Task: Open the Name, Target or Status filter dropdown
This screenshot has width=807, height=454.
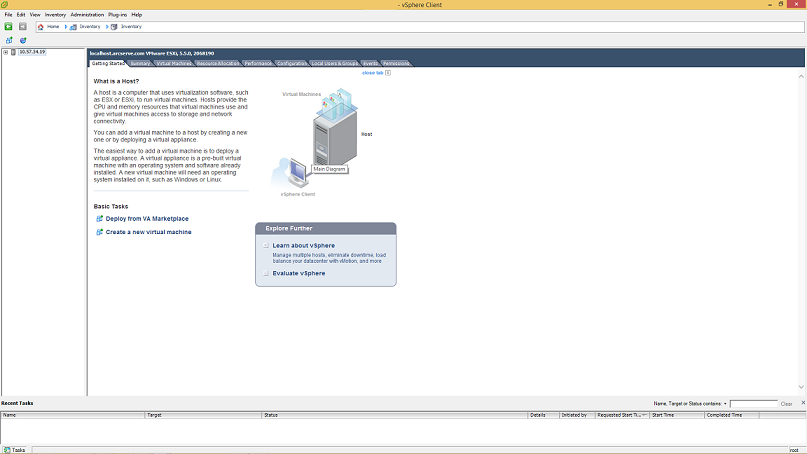Action: tap(725, 403)
